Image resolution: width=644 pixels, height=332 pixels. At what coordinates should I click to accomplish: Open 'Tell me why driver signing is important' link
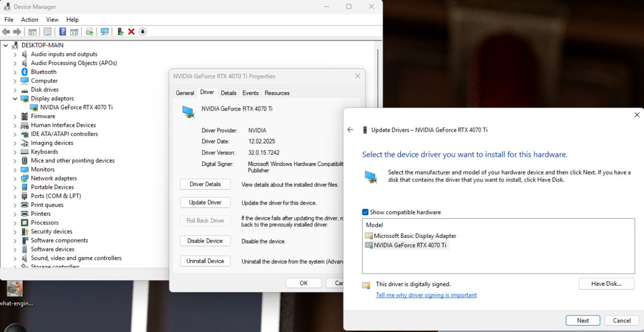coord(426,295)
